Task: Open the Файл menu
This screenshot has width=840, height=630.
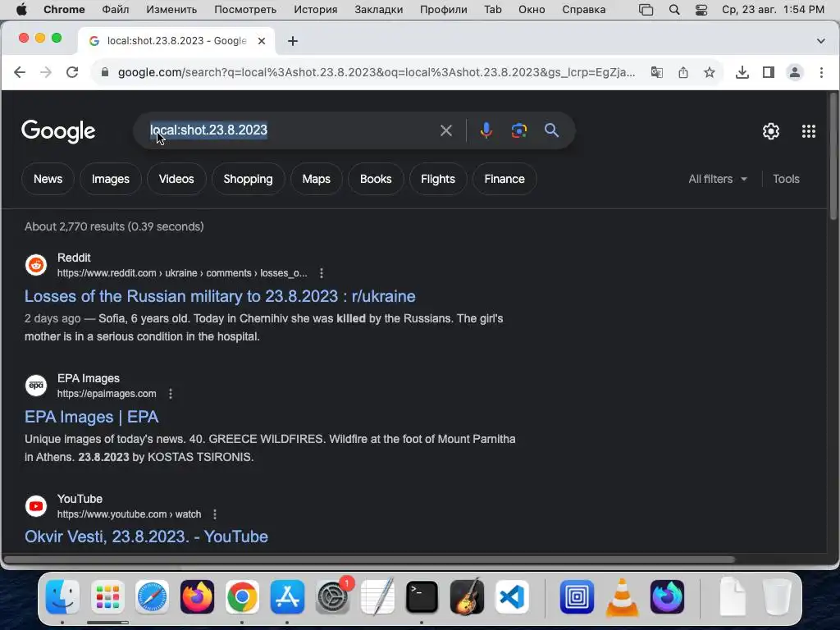Action: (x=115, y=10)
